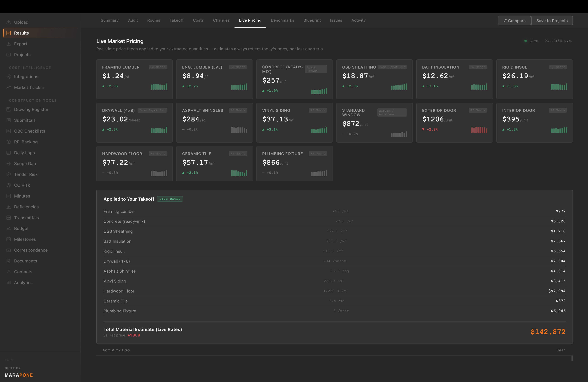Click the Plumbing Fixture $6,946 amount
The width and height of the screenshot is (588, 382).
pos(558,311)
